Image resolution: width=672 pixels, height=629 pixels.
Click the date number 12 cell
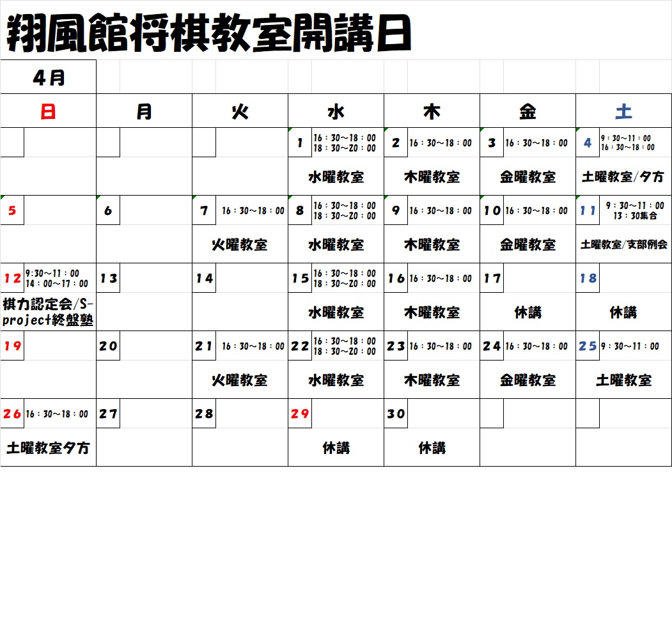point(12,278)
